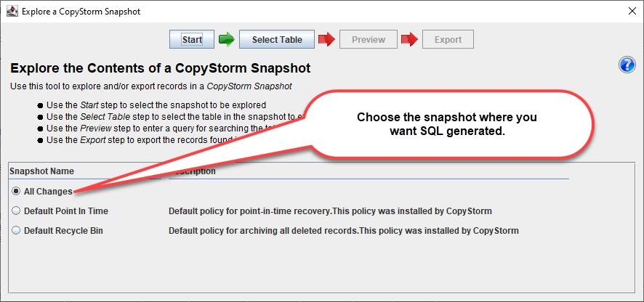
Task: Select the All Changes snapshot radio button
Action: pyautogui.click(x=15, y=191)
